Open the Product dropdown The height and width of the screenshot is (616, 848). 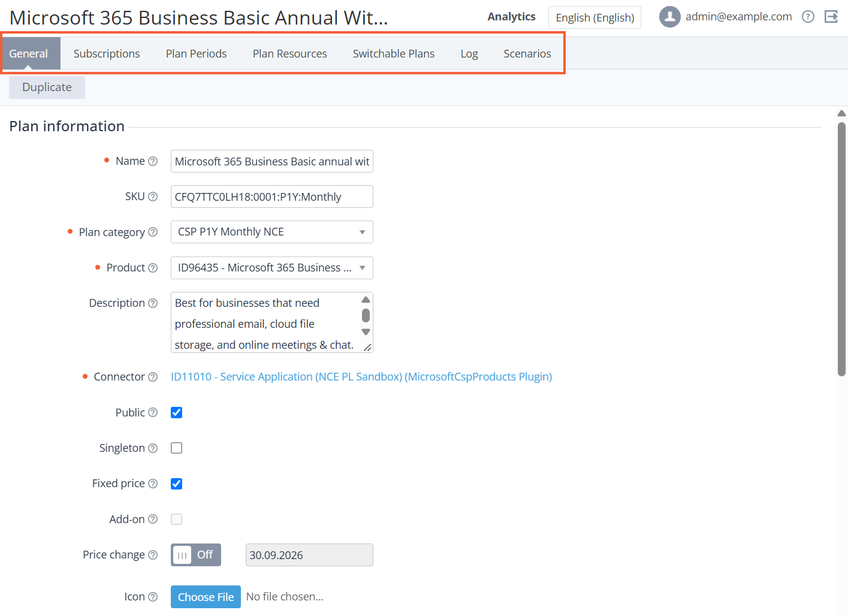[x=272, y=268]
